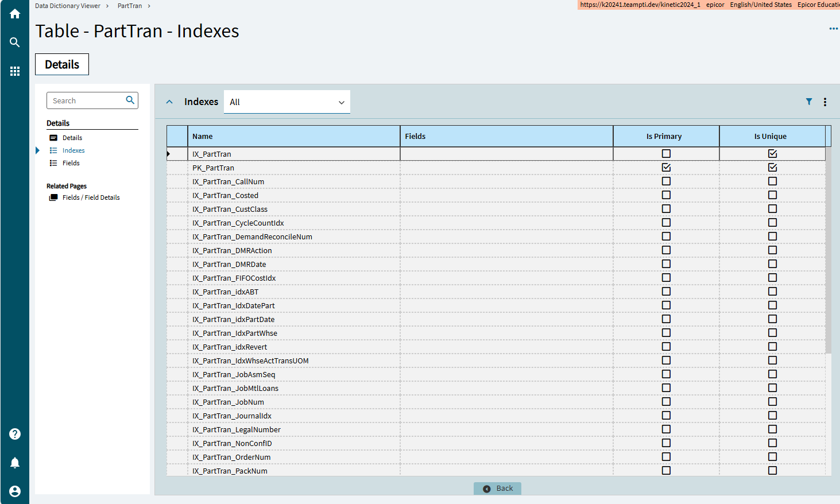Click the Details card icon in the navigation
This screenshot has height=504, width=840.
pyautogui.click(x=53, y=138)
